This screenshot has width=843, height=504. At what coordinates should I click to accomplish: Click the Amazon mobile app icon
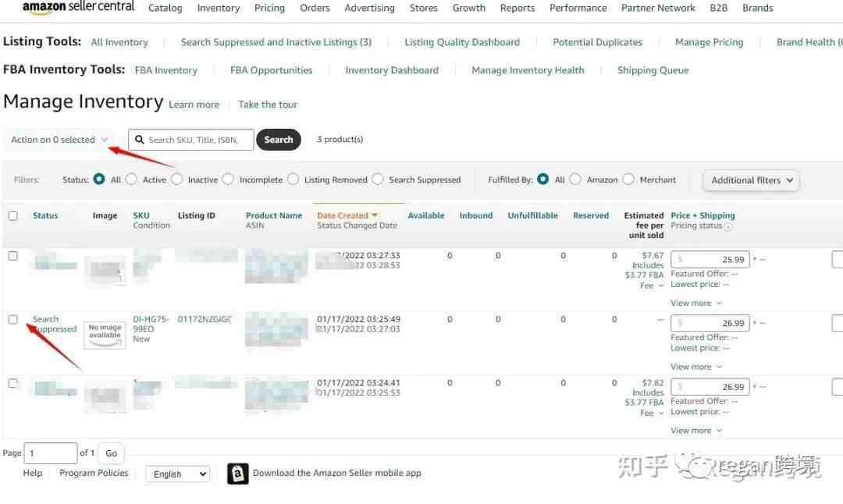pyautogui.click(x=237, y=474)
